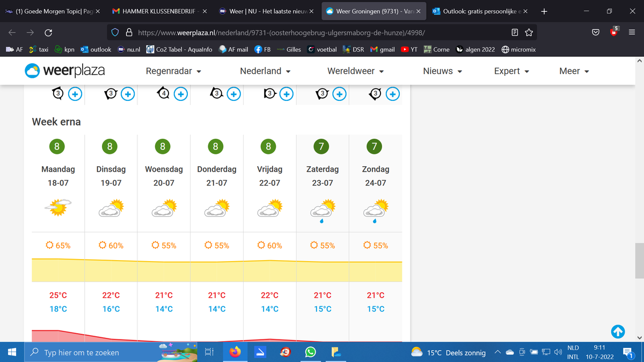This screenshot has width=644, height=362.
Task: Click the site padlock icon
Action: [129, 33]
